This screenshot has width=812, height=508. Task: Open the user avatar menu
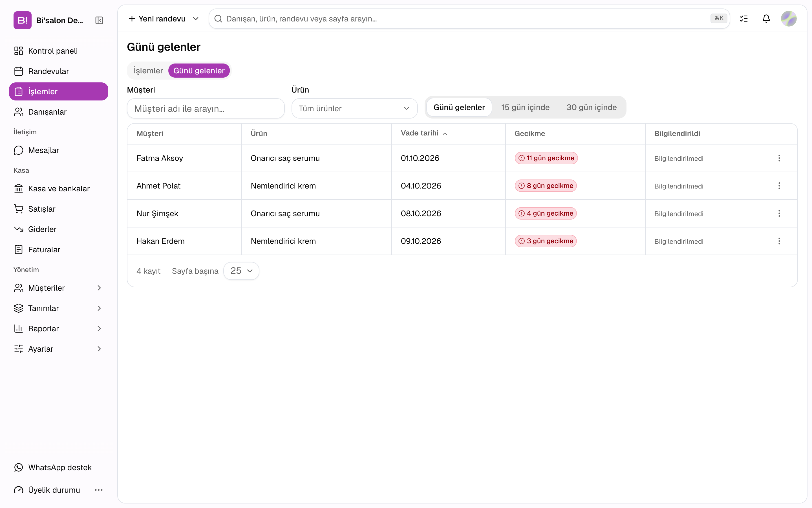789,19
